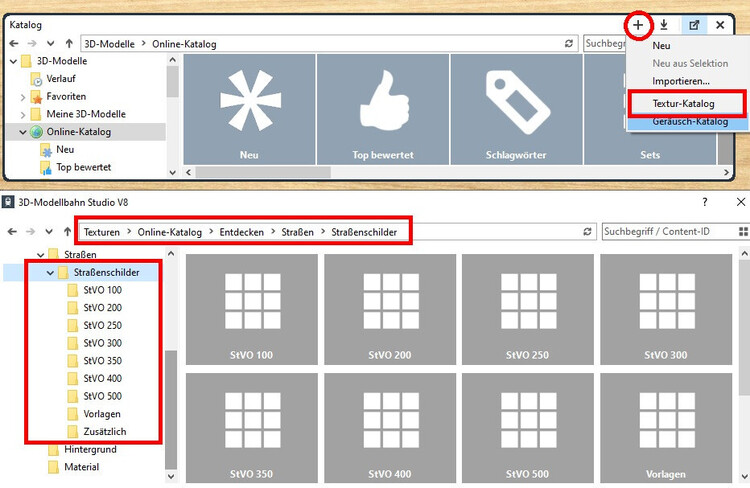Click Straßenschilder breadcrumb
The width and height of the screenshot is (750, 488).
coord(364,232)
